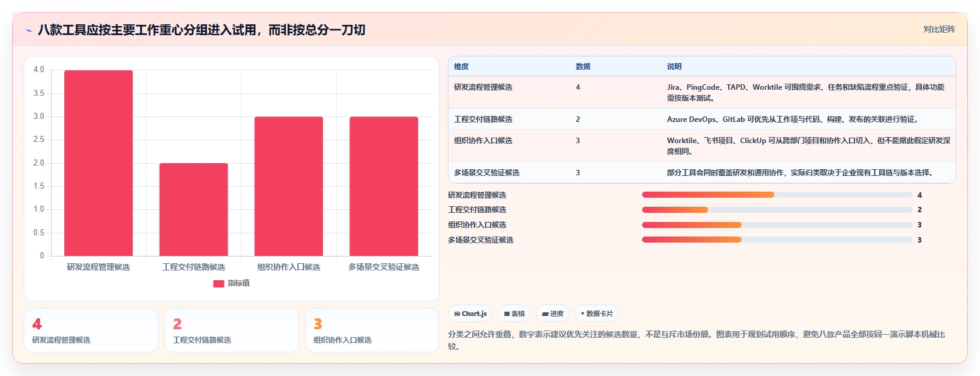This screenshot has height=376, width=980.
Task: Click the 2.5 y-axis tick label
Action: [39, 139]
